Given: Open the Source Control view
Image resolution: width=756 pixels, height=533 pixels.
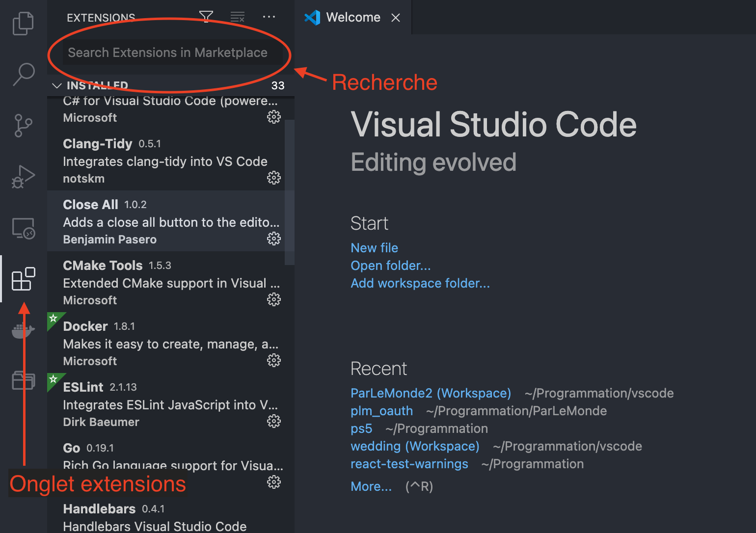Looking at the screenshot, I should (x=23, y=126).
